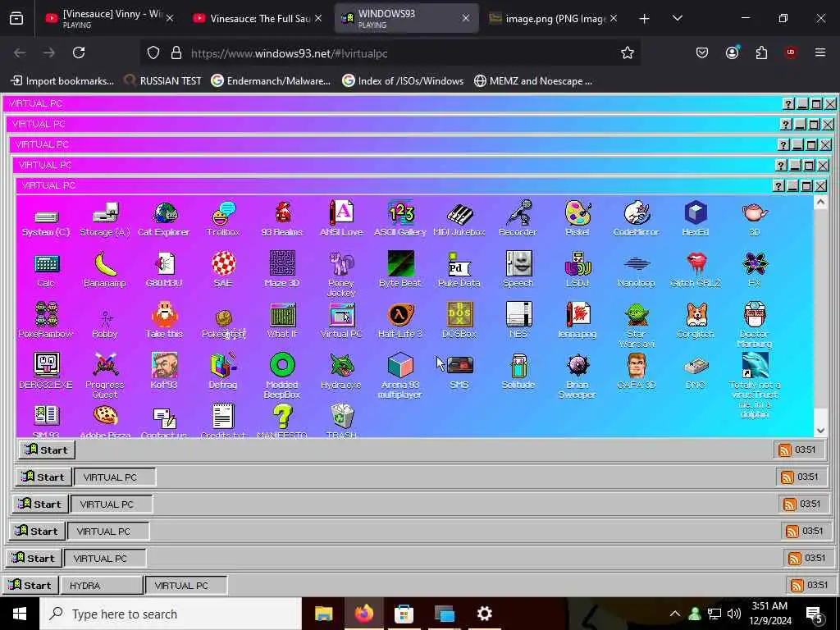Viewport: 840px width, 630px height.
Task: Switch to the [Vinesauce] Vinny browser tab
Action: [109, 18]
